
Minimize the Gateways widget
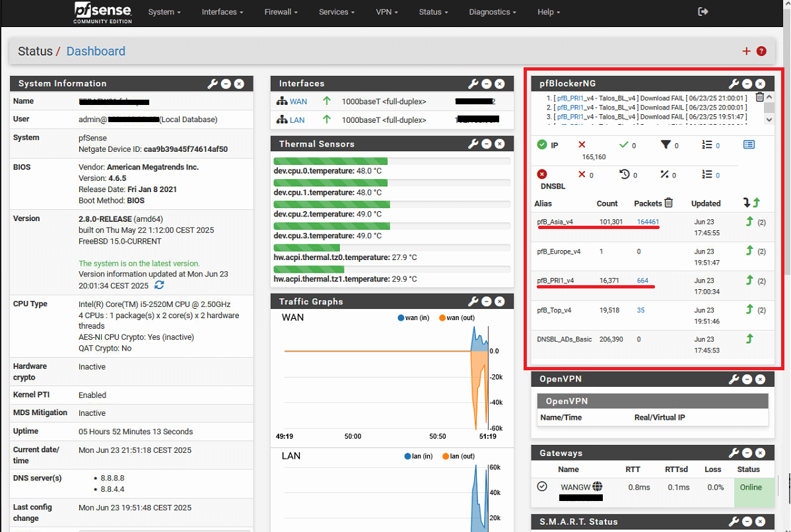[x=747, y=453]
